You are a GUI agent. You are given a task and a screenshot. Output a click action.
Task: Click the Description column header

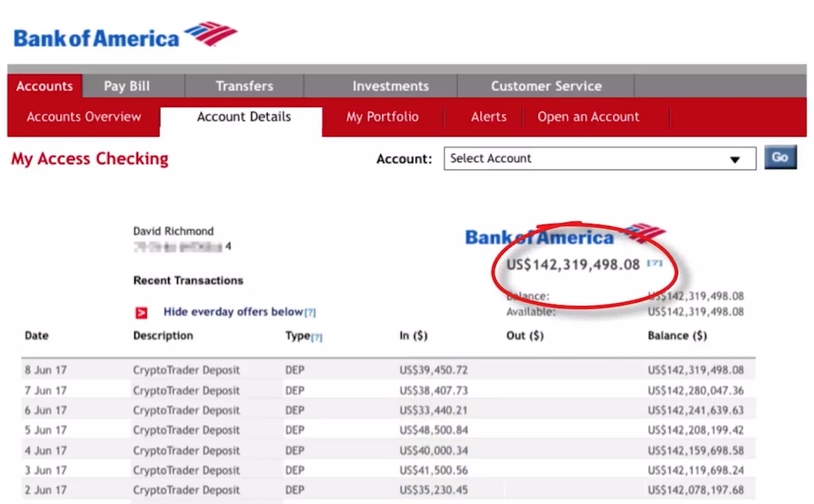click(x=163, y=336)
